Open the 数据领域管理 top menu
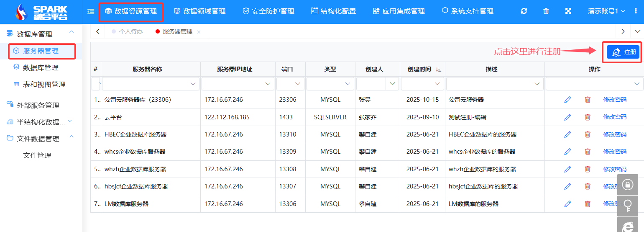 tap(199, 11)
